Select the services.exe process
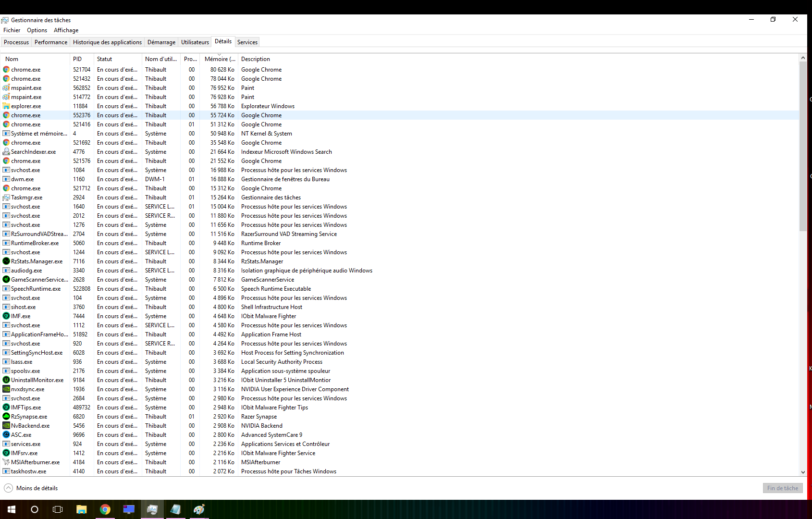Image resolution: width=812 pixels, height=519 pixels. pyautogui.click(x=400, y=444)
